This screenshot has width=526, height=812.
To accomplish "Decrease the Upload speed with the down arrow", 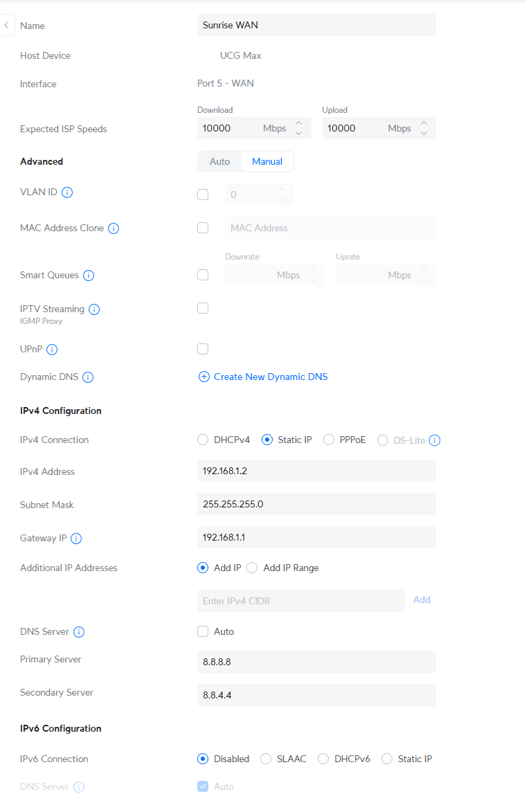I will tap(424, 133).
